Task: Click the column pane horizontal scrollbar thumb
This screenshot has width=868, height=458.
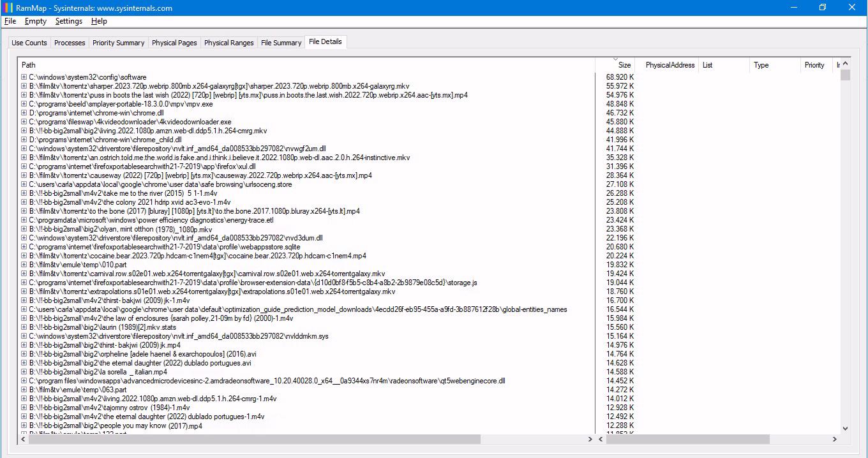Action: [688, 439]
